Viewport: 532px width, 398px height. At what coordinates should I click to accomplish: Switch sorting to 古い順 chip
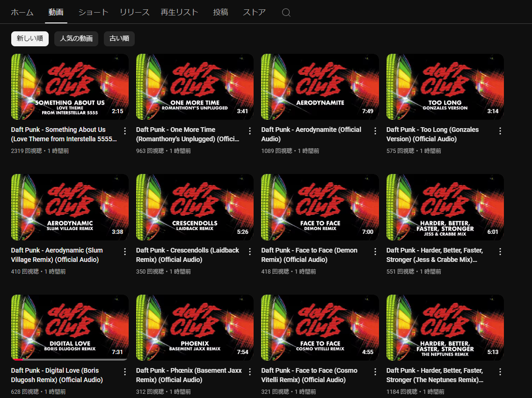pyautogui.click(x=119, y=39)
